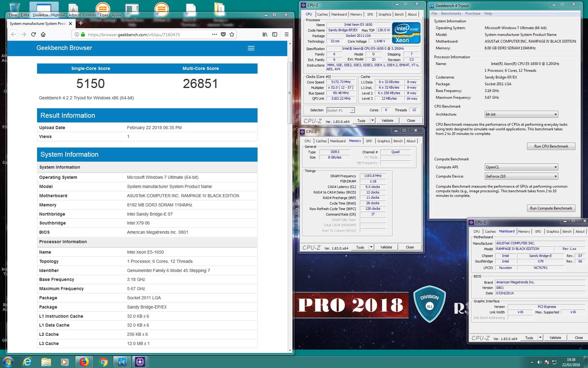The height and width of the screenshot is (368, 588).
Task: Click Validate in top CPU-Z window
Action: point(387,121)
